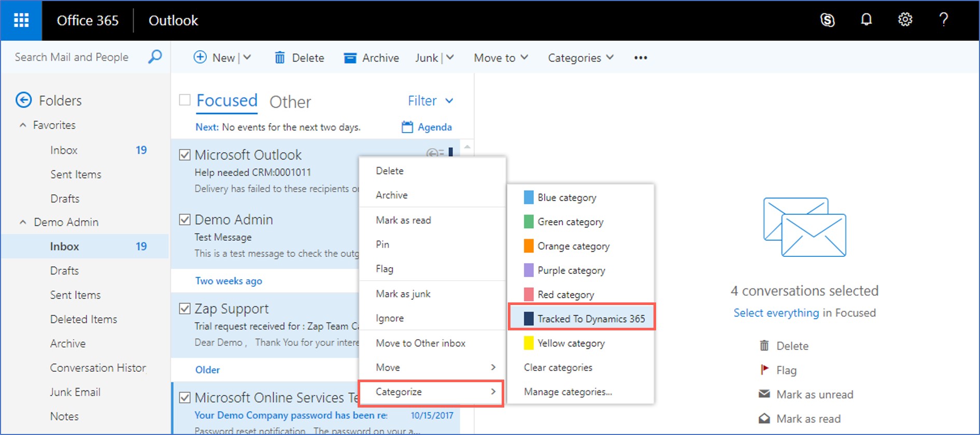Open the Categories dropdown in toolbar
The image size is (980, 435).
point(580,57)
